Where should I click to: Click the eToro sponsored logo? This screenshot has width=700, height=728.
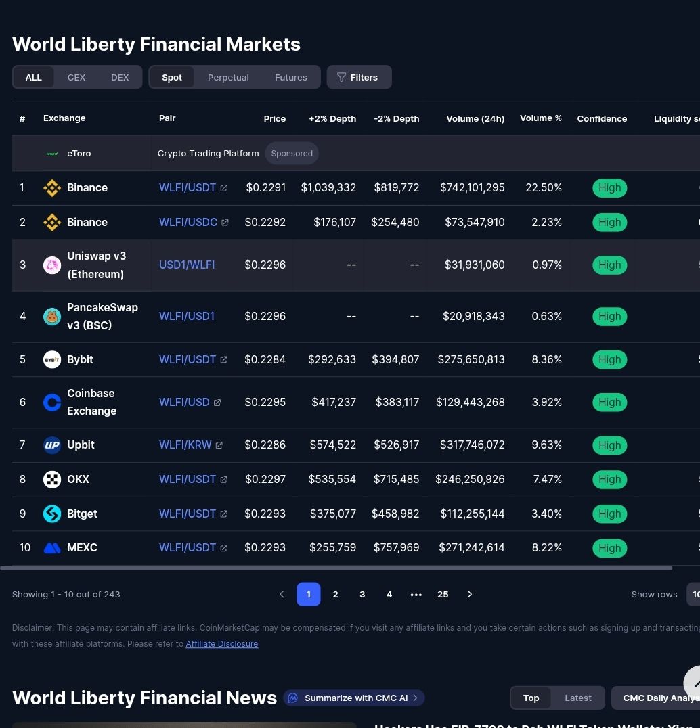point(52,154)
